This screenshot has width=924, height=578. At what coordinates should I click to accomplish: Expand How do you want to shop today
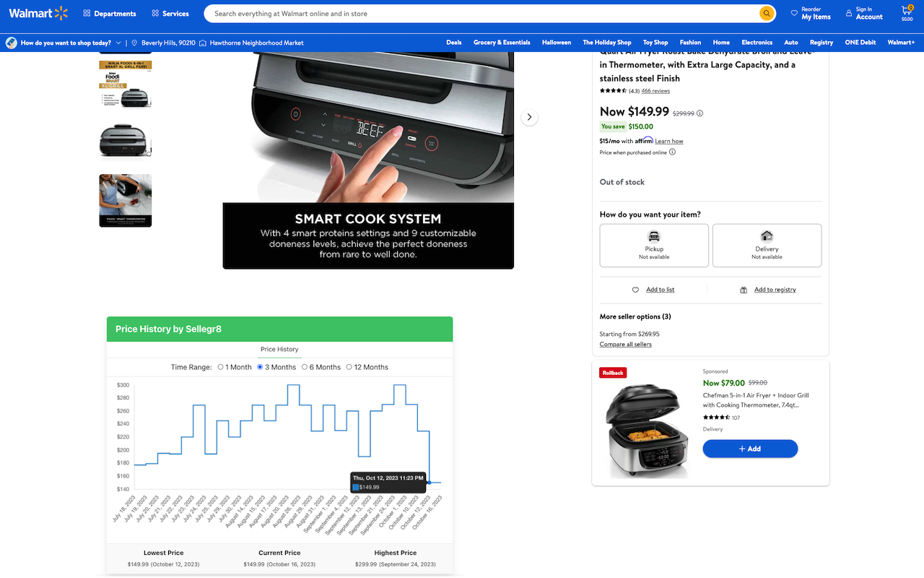pos(64,43)
